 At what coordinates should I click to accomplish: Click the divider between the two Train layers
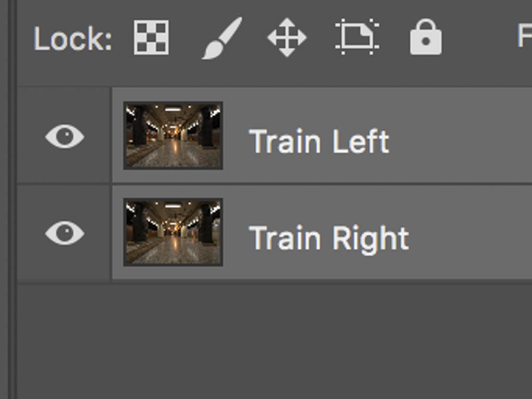312,184
